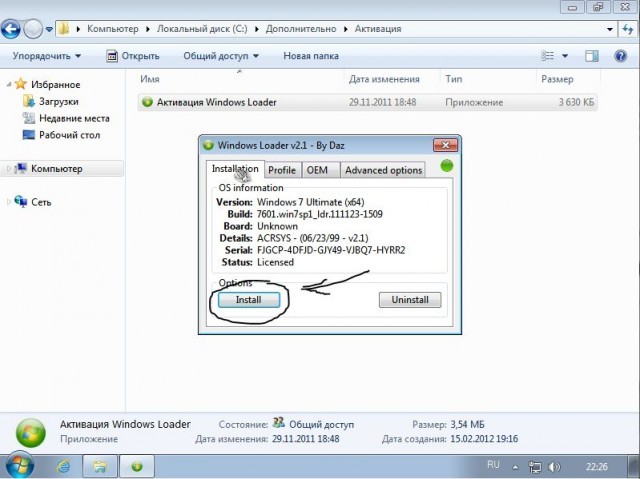This screenshot has width=640, height=479.
Task: Click the refresh button next to address bar
Action: [x=628, y=29]
